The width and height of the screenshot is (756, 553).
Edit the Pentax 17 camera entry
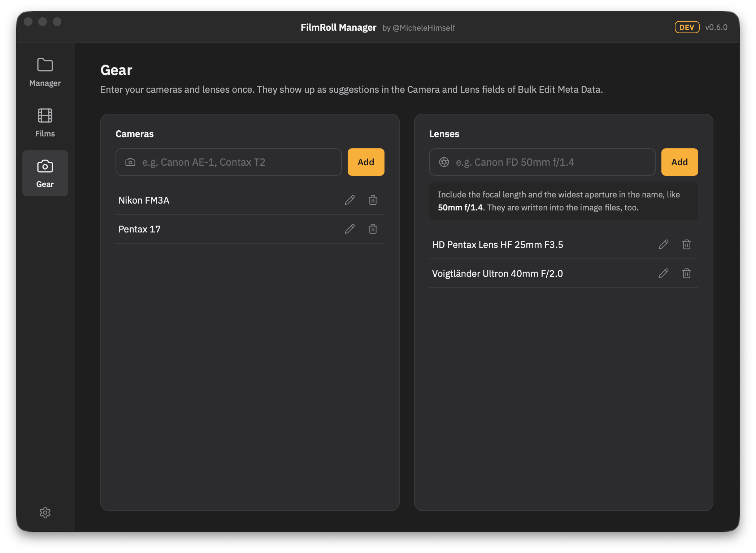[350, 229]
